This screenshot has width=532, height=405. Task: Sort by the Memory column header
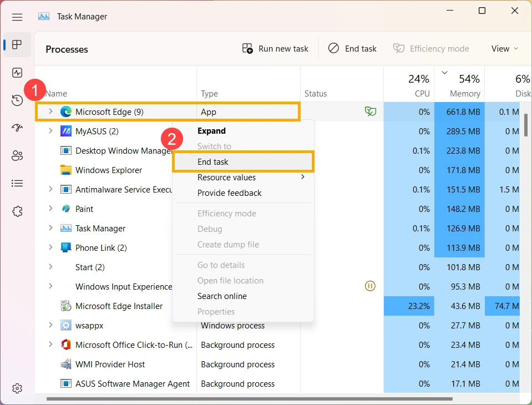459,85
